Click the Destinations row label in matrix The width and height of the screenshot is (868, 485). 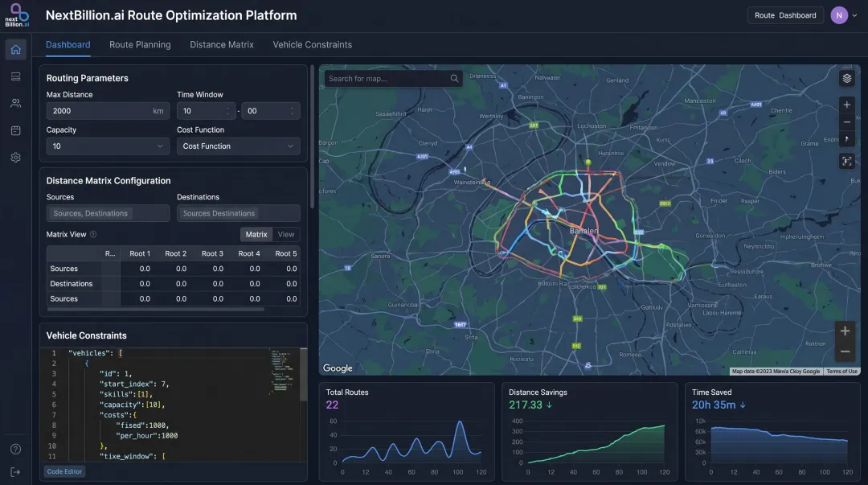click(x=72, y=284)
